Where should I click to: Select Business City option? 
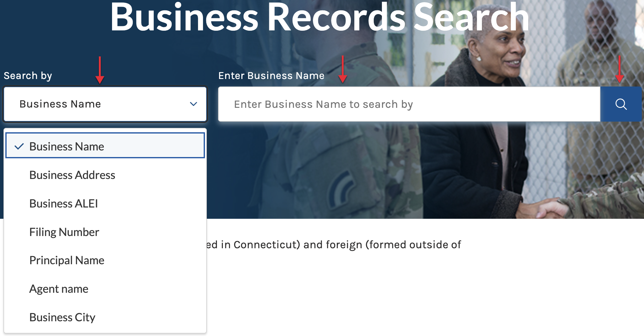click(105, 317)
